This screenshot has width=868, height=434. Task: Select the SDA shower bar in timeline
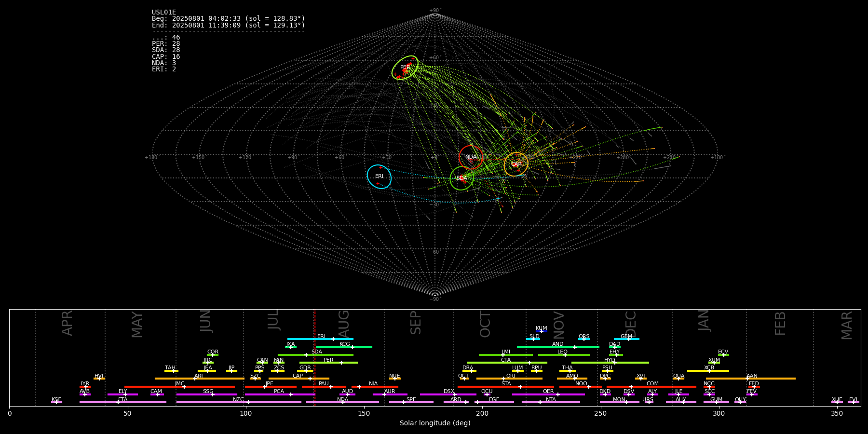click(315, 355)
